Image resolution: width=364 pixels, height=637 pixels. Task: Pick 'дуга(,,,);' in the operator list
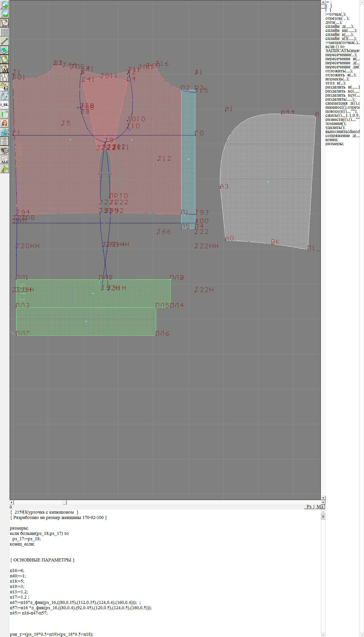(333, 22)
